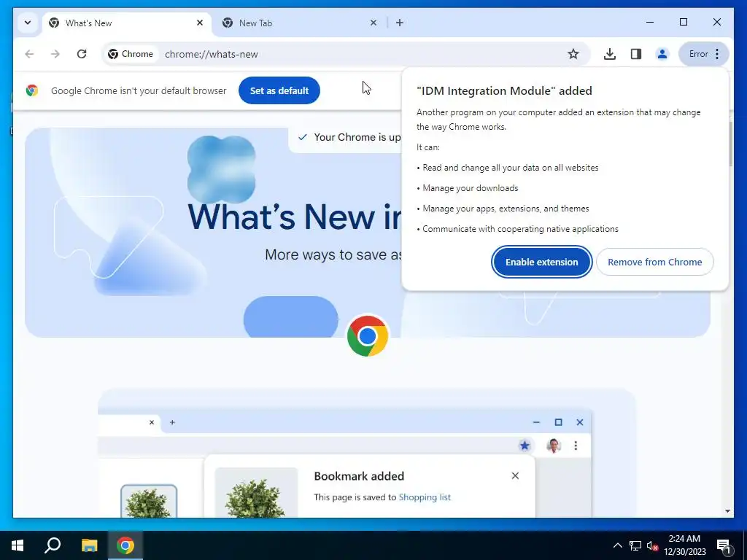This screenshot has height=560, width=747.
Task: Click the Chrome logo in infobar
Action: (32, 90)
